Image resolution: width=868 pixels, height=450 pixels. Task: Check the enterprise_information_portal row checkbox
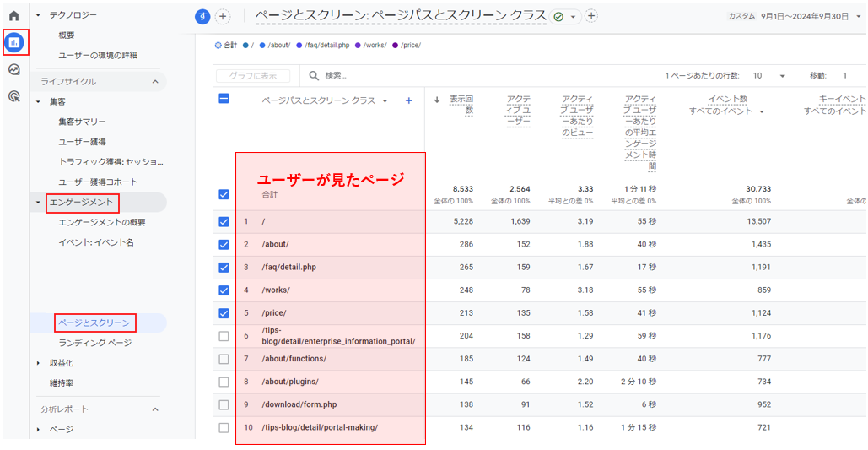[224, 336]
